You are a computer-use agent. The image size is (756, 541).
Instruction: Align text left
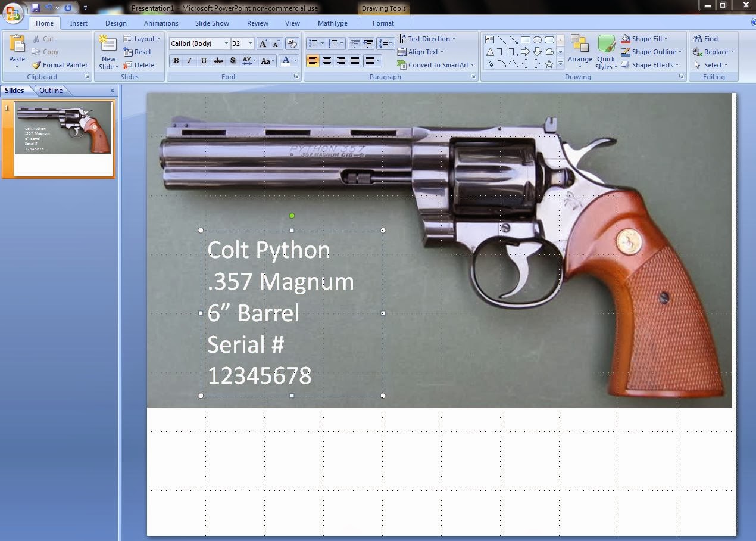[313, 61]
